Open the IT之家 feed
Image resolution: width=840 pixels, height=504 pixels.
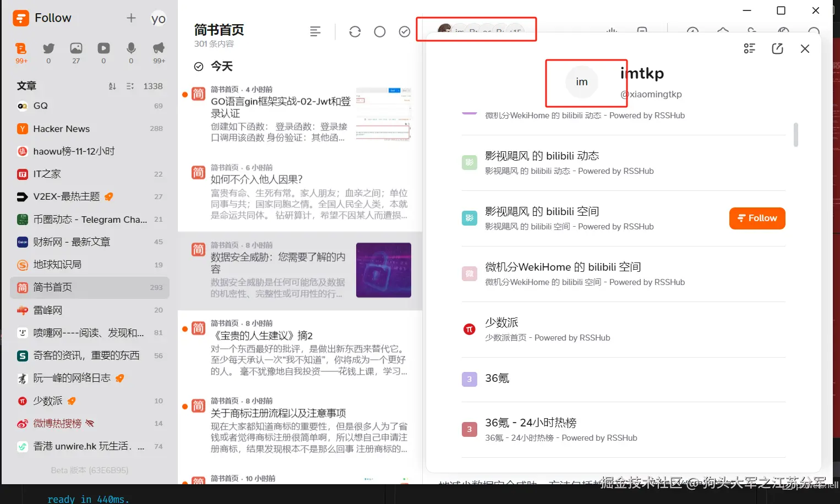90,174
